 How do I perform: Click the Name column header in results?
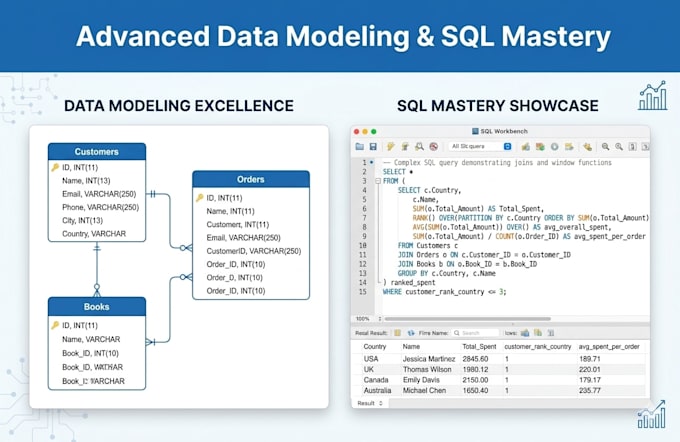[411, 347]
